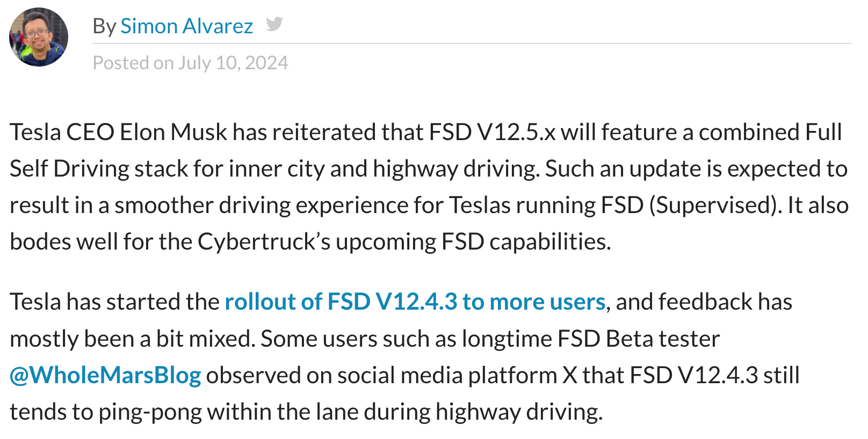868x439 pixels.
Task: Click the divider line under author name
Action: tap(472, 43)
